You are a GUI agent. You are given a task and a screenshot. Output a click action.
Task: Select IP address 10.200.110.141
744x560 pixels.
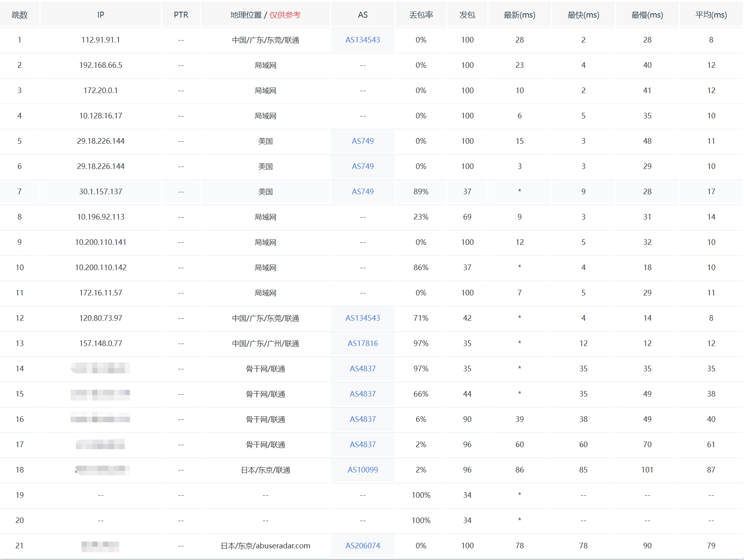(101, 242)
